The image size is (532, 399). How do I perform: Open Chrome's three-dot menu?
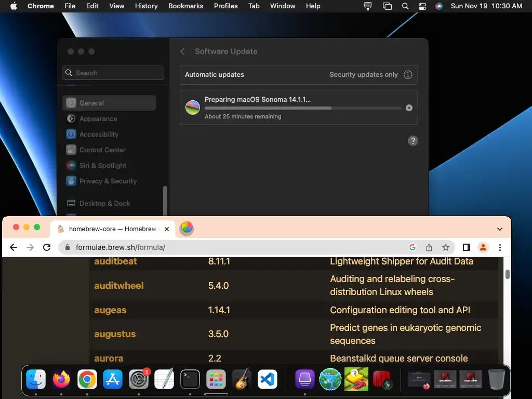tap(500, 247)
